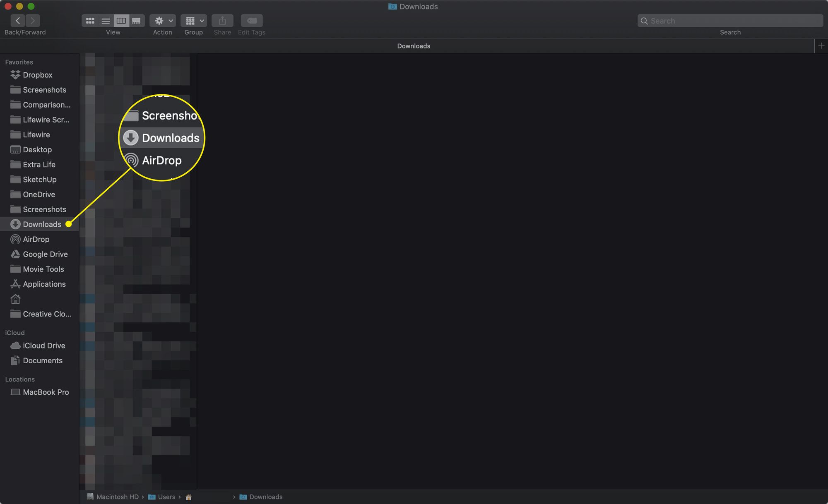The width and height of the screenshot is (828, 504).
Task: Click the Group options icon
Action: click(193, 20)
